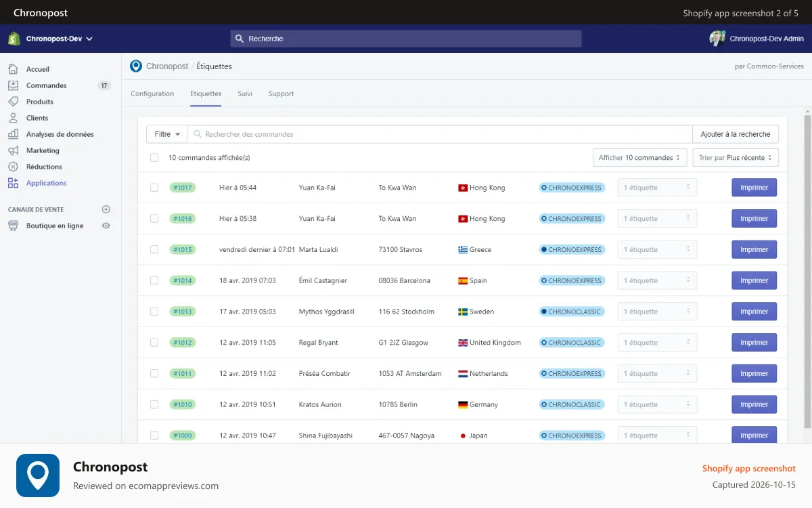Open the Afficher 10 commandes dropdown

point(639,157)
